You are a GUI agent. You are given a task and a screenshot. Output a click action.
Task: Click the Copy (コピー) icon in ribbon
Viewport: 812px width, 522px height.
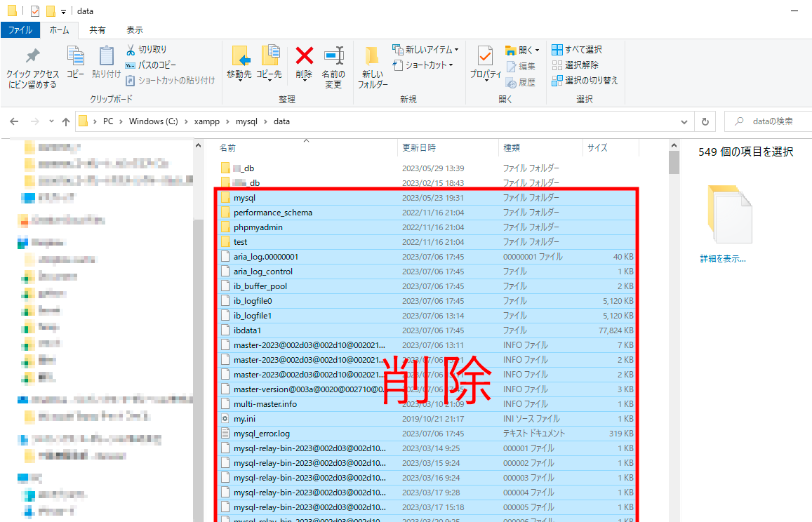76,56
